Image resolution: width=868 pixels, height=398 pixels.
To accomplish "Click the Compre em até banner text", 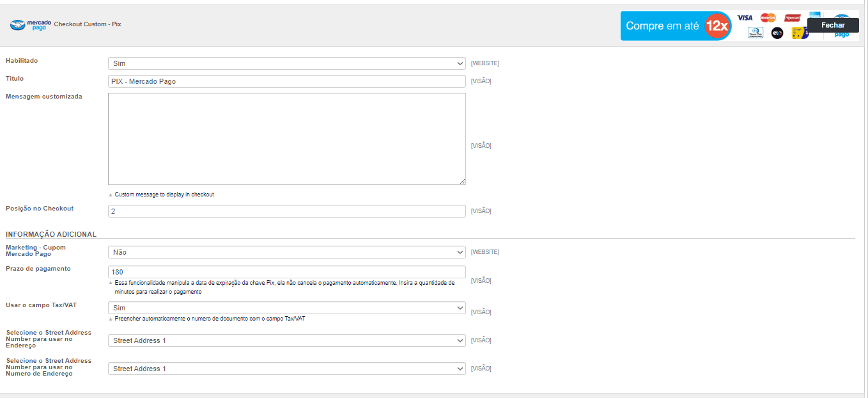I will (662, 26).
